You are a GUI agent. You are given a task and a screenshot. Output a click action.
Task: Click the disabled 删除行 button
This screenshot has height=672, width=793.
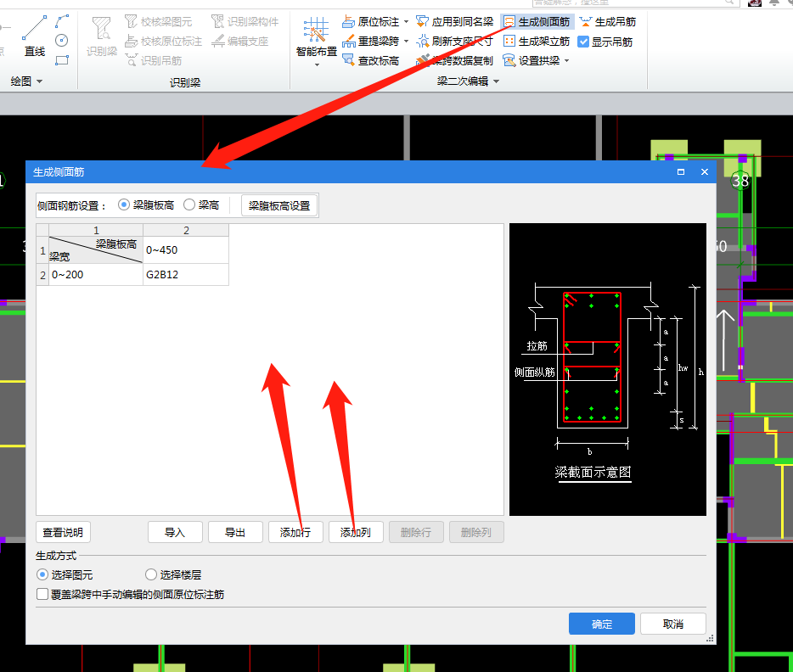tap(416, 532)
